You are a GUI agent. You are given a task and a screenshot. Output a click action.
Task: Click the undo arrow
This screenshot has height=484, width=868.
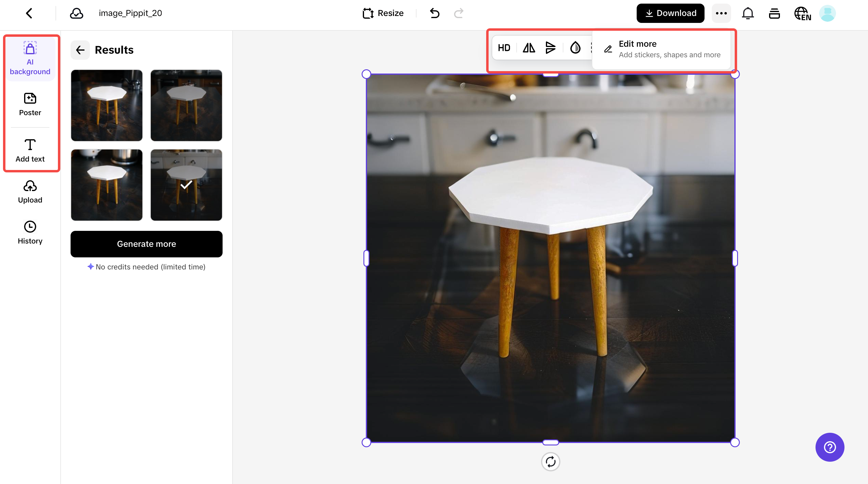pos(434,13)
